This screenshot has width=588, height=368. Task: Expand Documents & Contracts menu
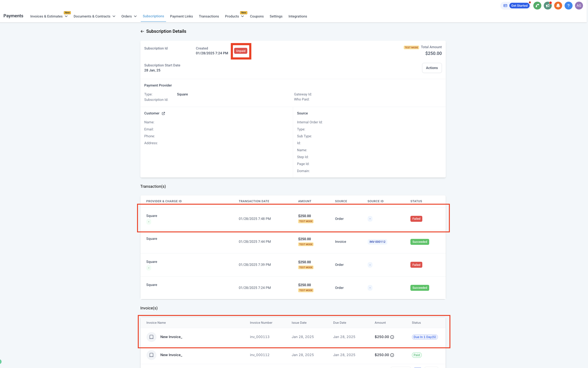[x=94, y=16]
